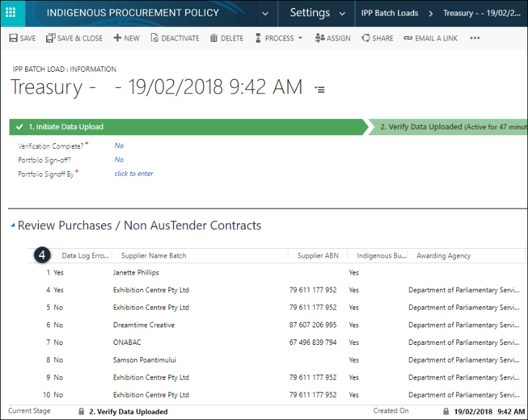This screenshot has height=420, width=528.
Task: Click the Deactivate document icon
Action: coord(154,38)
